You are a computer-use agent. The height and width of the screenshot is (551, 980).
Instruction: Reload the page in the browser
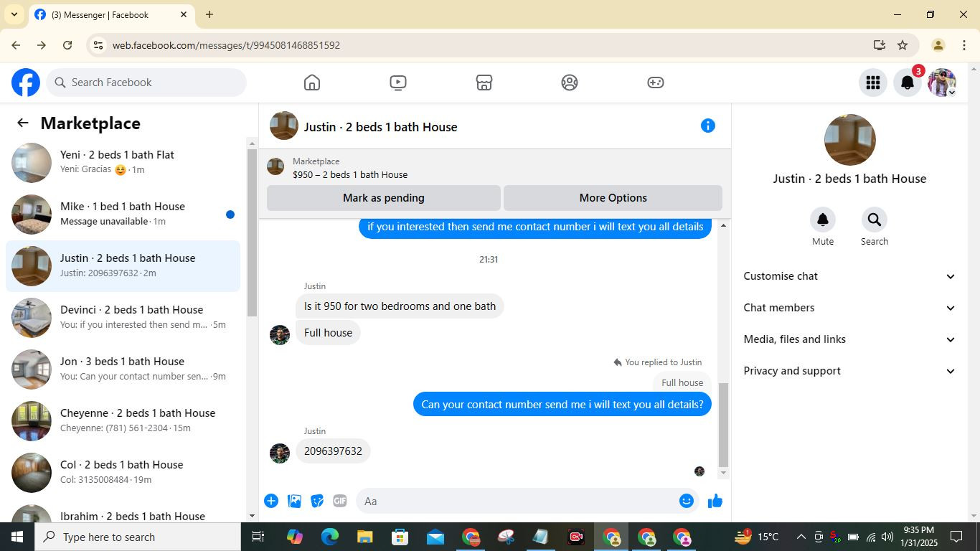[67, 45]
